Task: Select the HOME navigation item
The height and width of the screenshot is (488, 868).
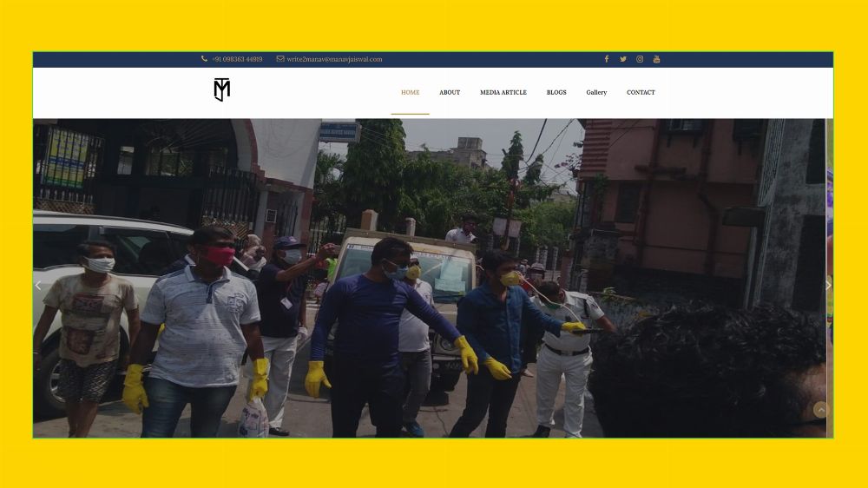Action: (410, 92)
